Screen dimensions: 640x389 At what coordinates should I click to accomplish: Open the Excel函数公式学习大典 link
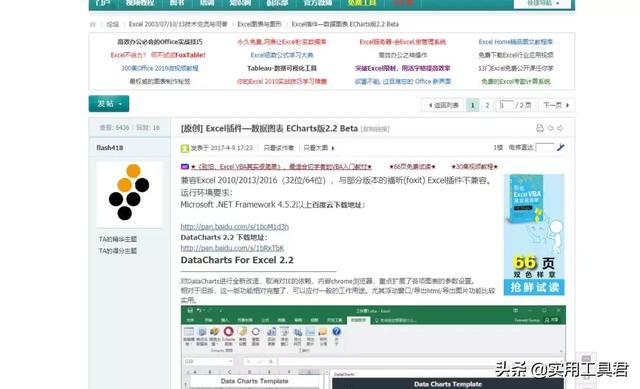click(282, 55)
